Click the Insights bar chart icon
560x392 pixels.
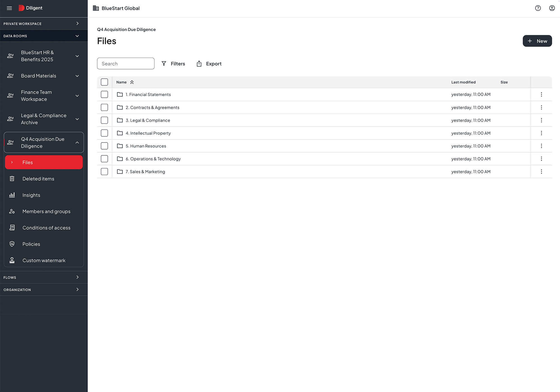click(12, 195)
